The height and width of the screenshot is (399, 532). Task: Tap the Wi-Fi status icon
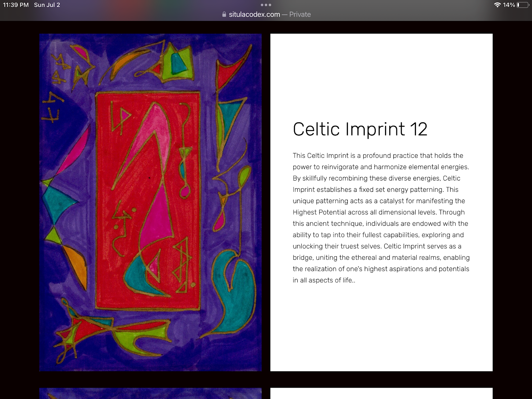[497, 5]
